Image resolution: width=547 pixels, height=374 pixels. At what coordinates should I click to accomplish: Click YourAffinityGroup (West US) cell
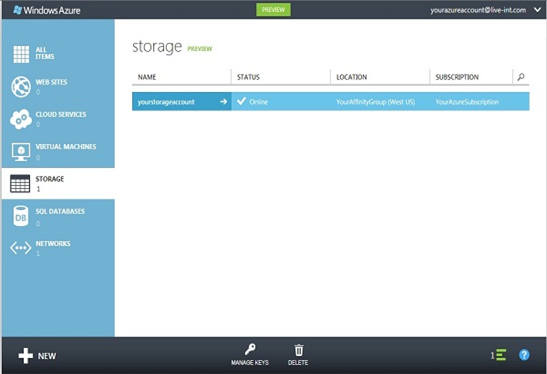(x=376, y=102)
